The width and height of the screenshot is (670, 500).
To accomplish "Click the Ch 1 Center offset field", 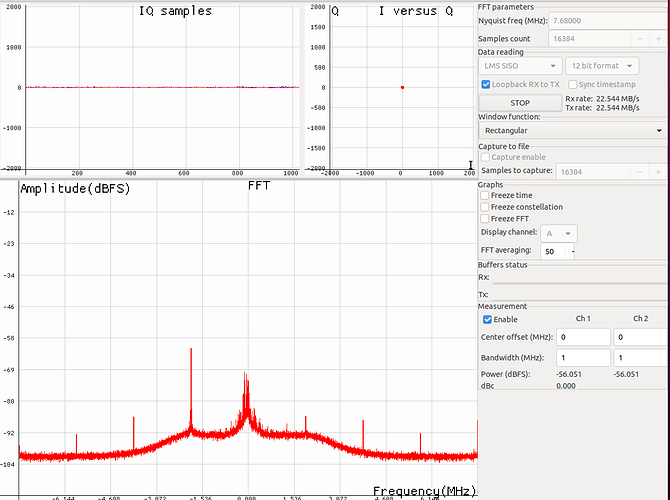I will click(583, 337).
